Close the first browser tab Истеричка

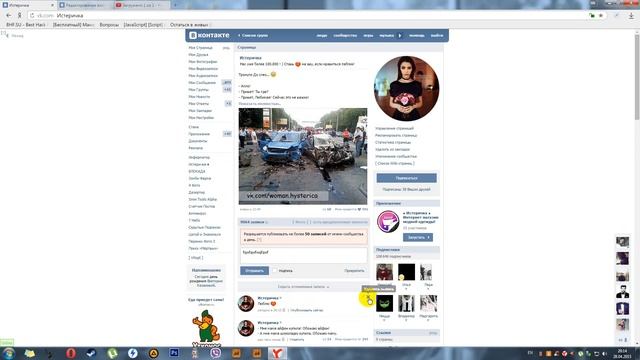pyautogui.click(x=52, y=5)
